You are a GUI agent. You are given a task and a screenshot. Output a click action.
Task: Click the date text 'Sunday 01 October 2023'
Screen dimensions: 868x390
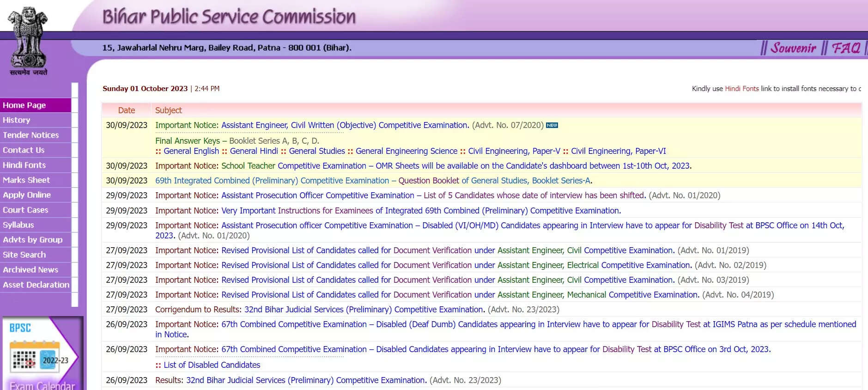click(x=145, y=89)
